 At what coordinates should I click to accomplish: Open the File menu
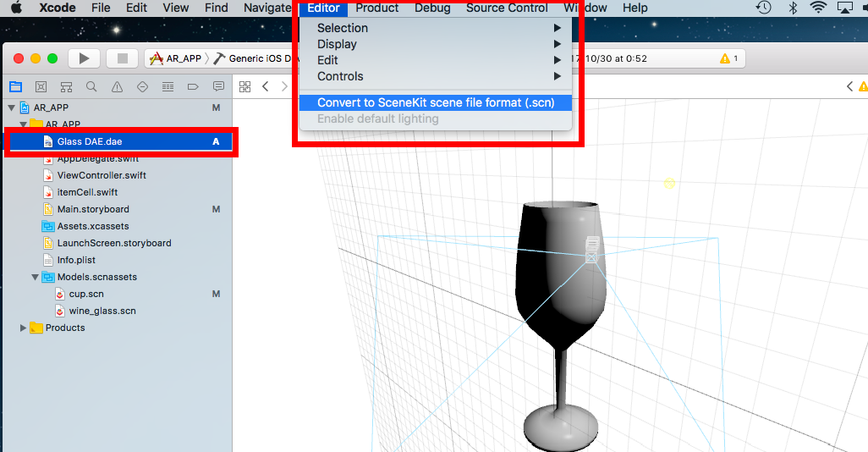tap(101, 8)
